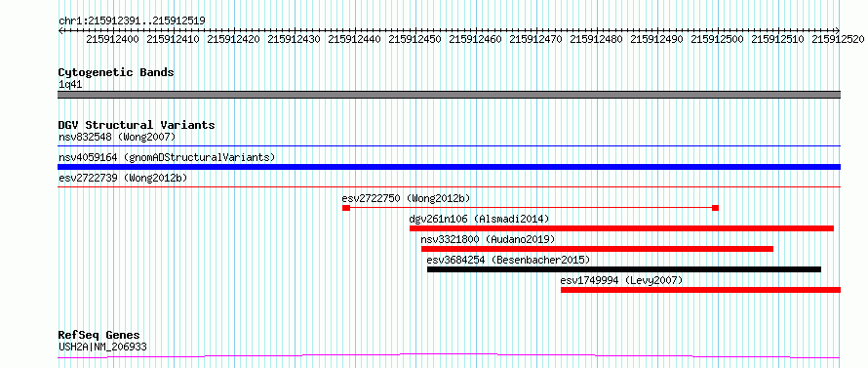Click the esv2722750 (Wong2012b) label
The height and width of the screenshot is (368, 868).
[407, 198]
